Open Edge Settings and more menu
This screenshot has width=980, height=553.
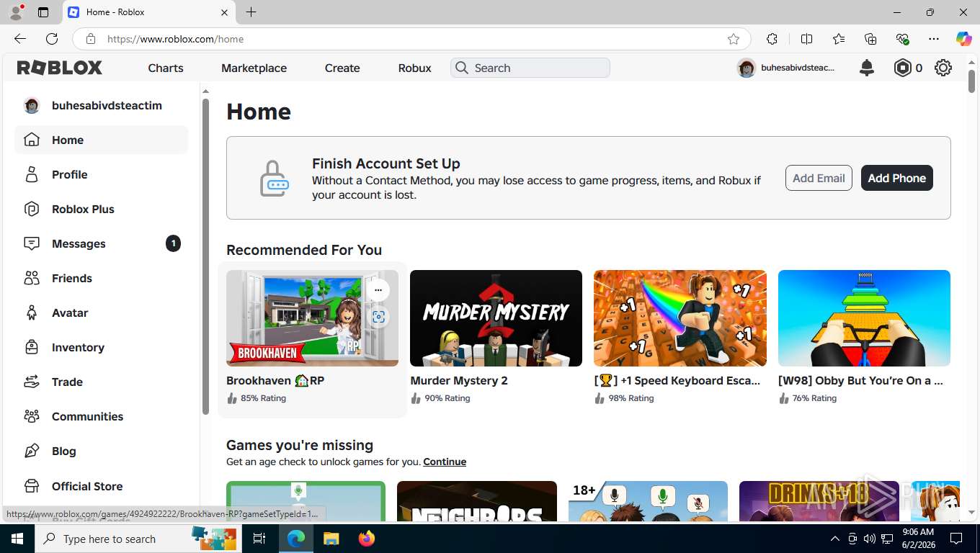pos(934,39)
